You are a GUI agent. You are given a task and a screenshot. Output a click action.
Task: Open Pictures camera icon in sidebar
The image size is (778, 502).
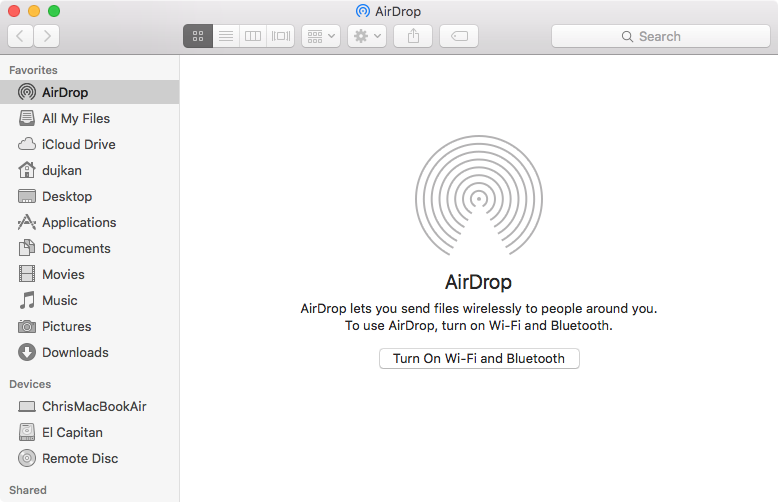point(27,326)
